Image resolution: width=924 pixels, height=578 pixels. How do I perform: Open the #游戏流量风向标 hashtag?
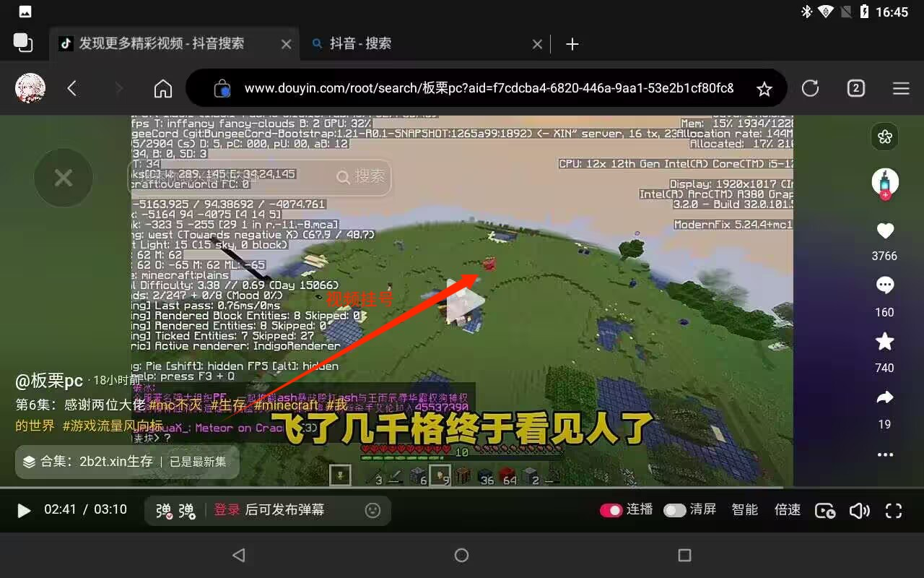(x=113, y=426)
